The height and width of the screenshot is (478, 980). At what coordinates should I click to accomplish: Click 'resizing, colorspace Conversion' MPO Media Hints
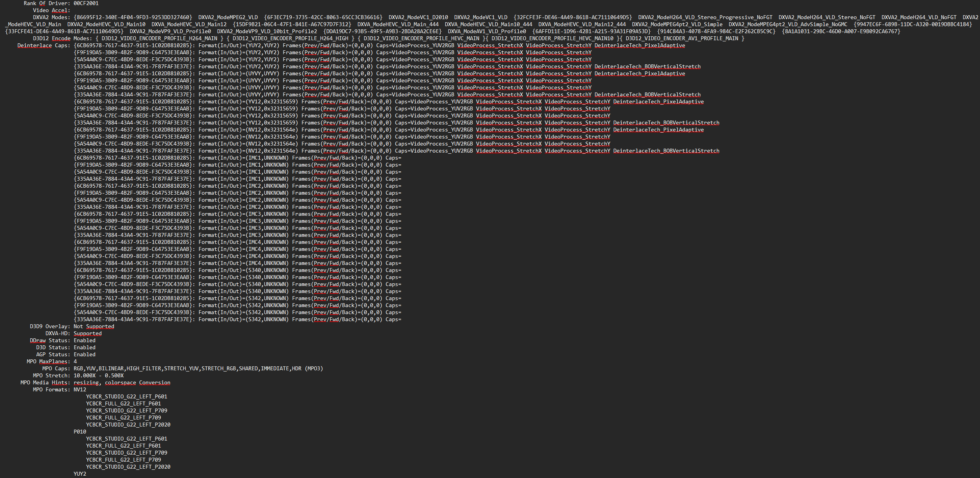point(122,382)
